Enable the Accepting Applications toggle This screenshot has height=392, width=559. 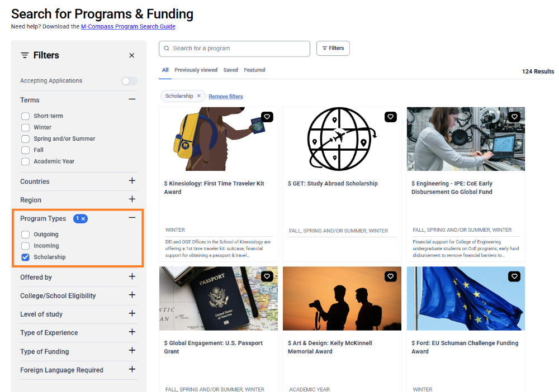128,80
